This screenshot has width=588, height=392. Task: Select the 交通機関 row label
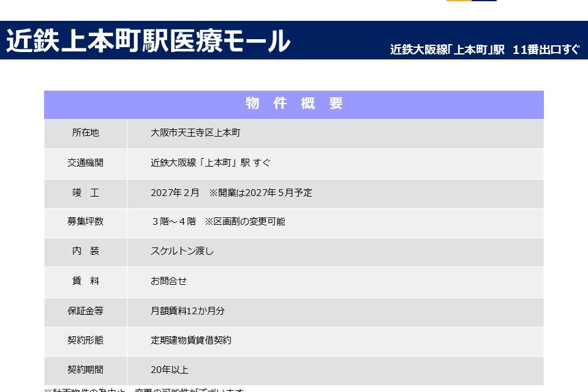[86, 163]
